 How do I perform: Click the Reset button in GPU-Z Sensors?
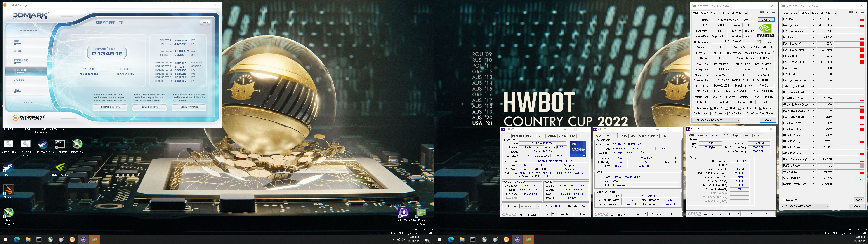(859, 200)
